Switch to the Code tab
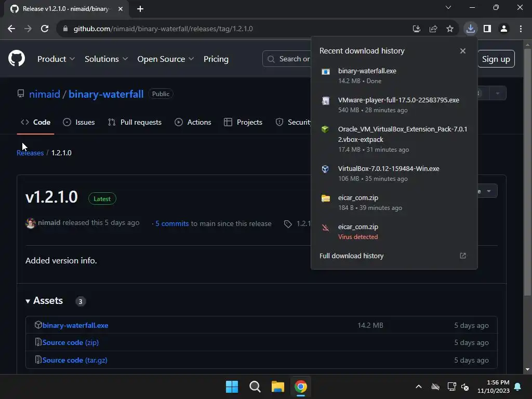The image size is (532, 399). (x=36, y=122)
